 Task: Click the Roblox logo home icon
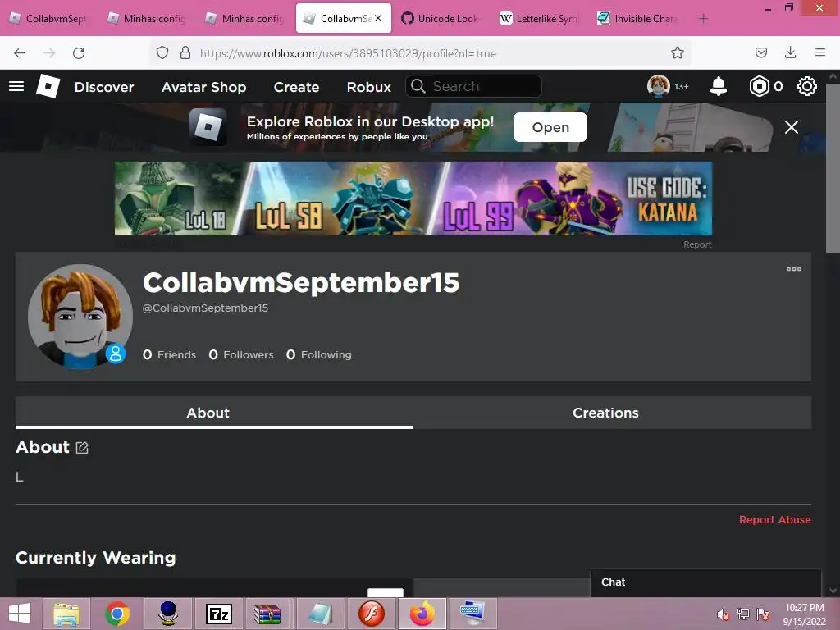click(x=48, y=86)
